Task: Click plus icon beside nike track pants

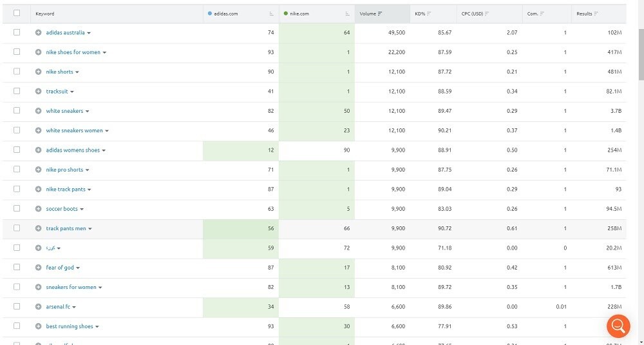Action: pos(38,189)
